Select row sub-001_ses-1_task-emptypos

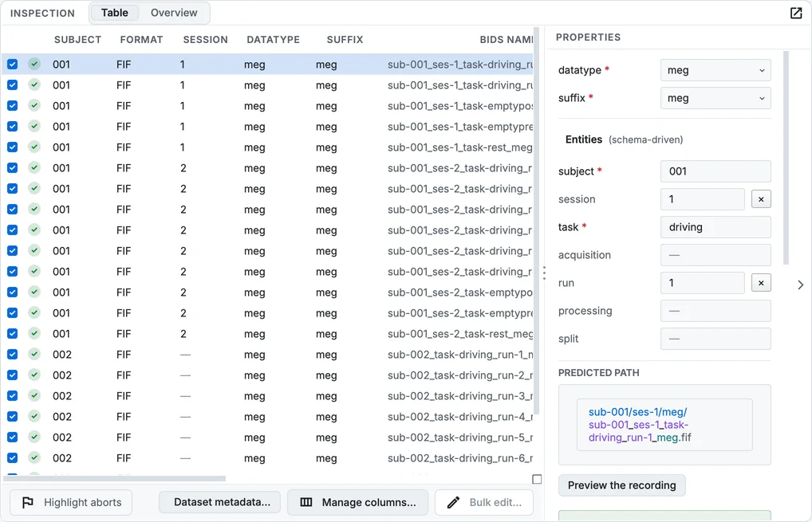pos(267,105)
